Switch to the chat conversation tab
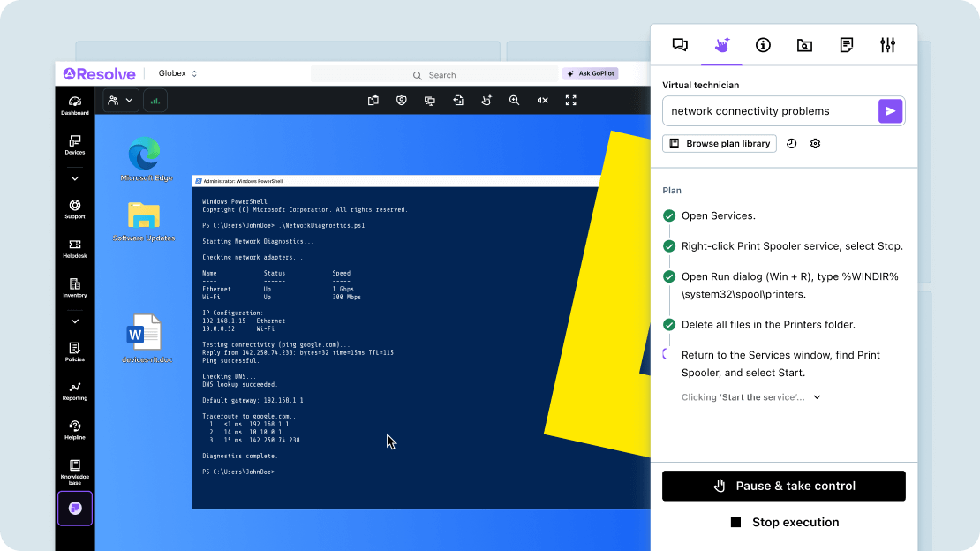This screenshot has height=551, width=980. 680,44
